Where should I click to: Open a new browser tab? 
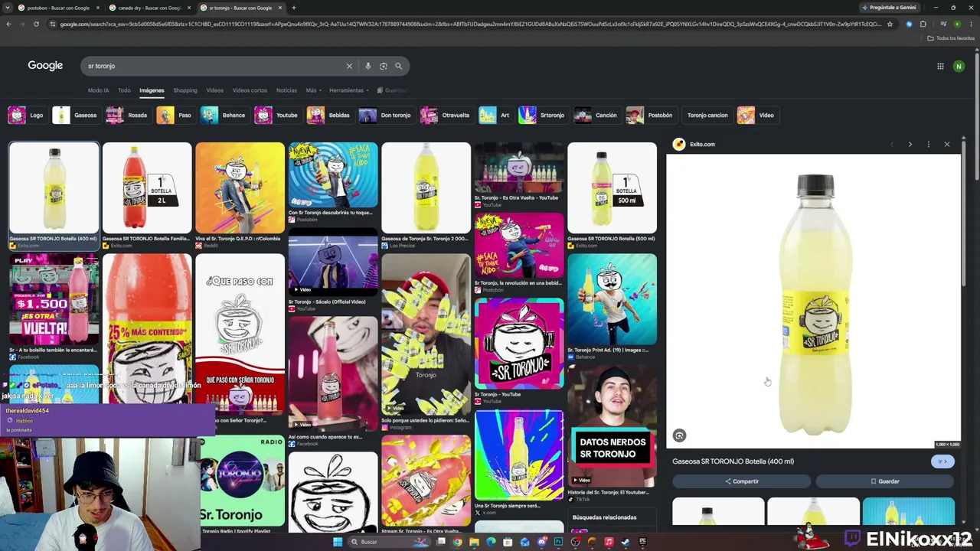click(x=294, y=8)
